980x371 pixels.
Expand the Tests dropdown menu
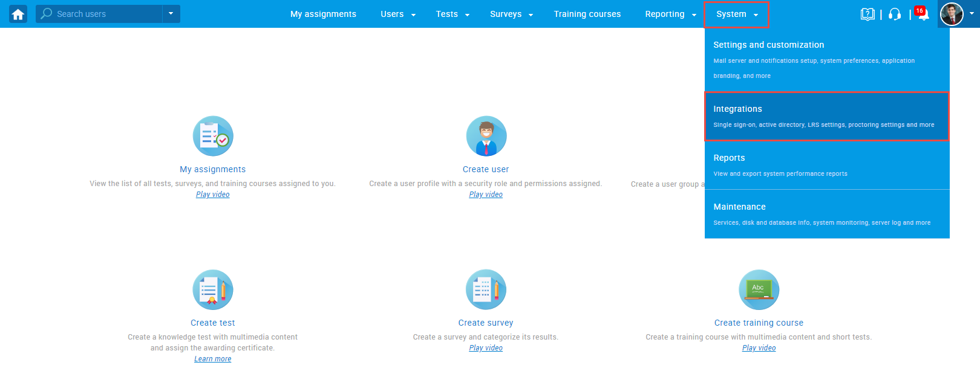pos(452,14)
